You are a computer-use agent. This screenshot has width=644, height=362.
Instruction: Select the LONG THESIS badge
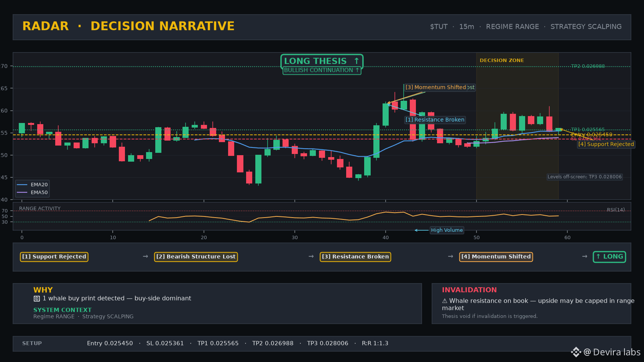pyautogui.click(x=322, y=61)
